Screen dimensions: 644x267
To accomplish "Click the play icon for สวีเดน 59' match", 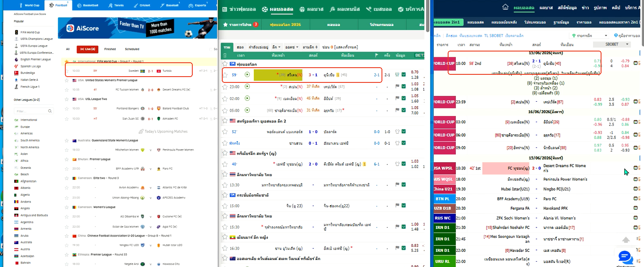I will click(x=247, y=75).
